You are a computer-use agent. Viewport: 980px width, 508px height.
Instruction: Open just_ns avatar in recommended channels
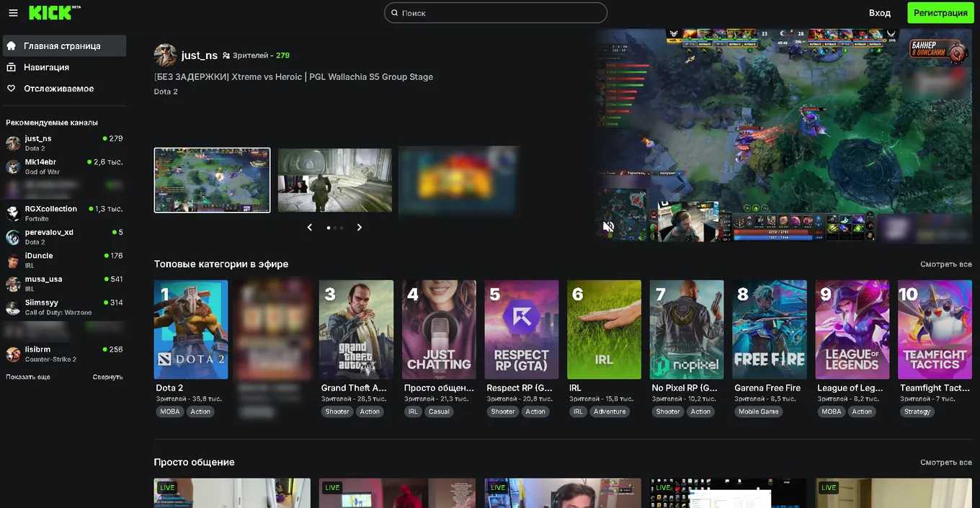point(13,143)
